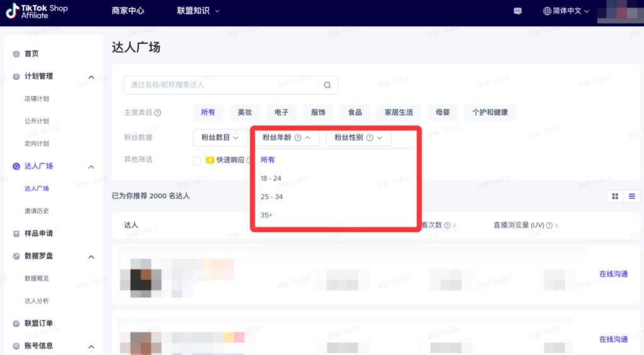Screen dimensions: 644x355
Task: Click the lightning 快速响应 badge icon
Action: (x=210, y=160)
